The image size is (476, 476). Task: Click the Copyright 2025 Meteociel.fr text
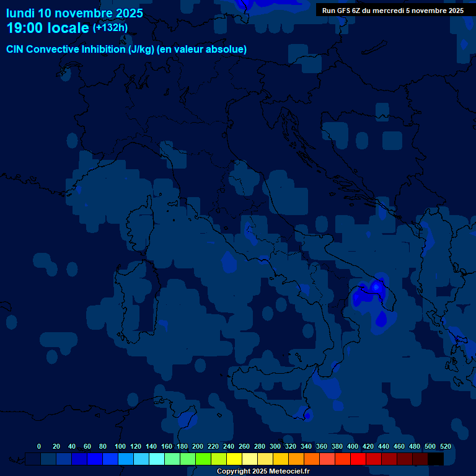pos(263,472)
